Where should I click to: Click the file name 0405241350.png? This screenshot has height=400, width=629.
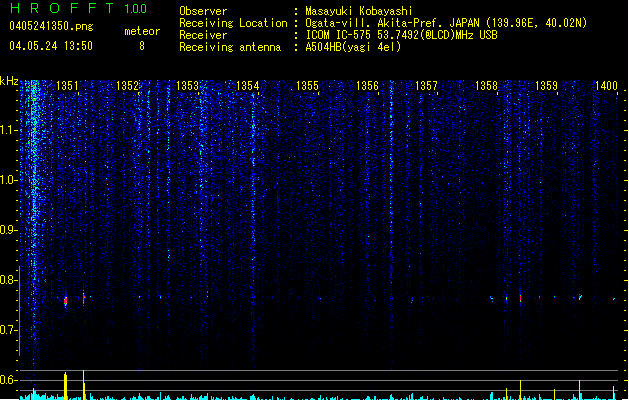(51, 26)
